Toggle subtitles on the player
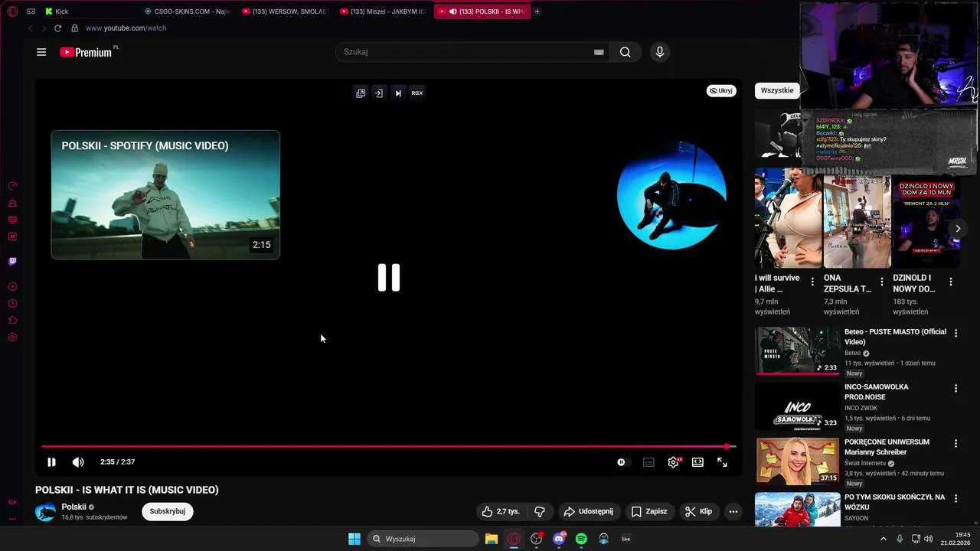This screenshot has height=551, width=980. (x=648, y=462)
